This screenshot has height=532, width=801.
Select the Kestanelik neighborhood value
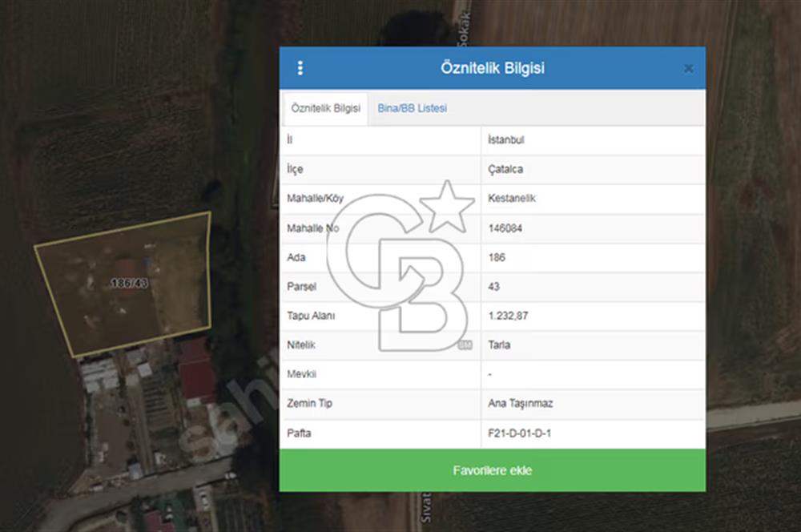pos(512,199)
